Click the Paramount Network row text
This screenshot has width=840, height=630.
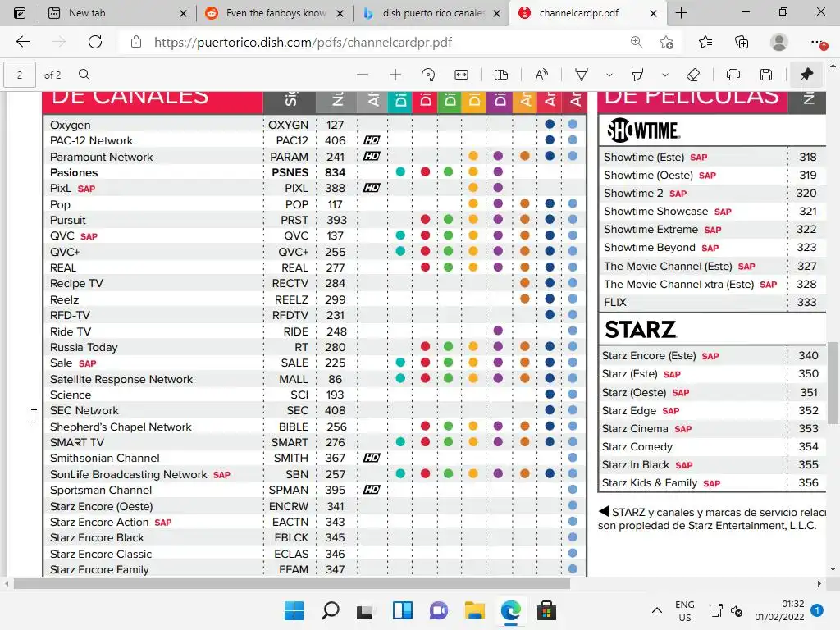(x=101, y=157)
